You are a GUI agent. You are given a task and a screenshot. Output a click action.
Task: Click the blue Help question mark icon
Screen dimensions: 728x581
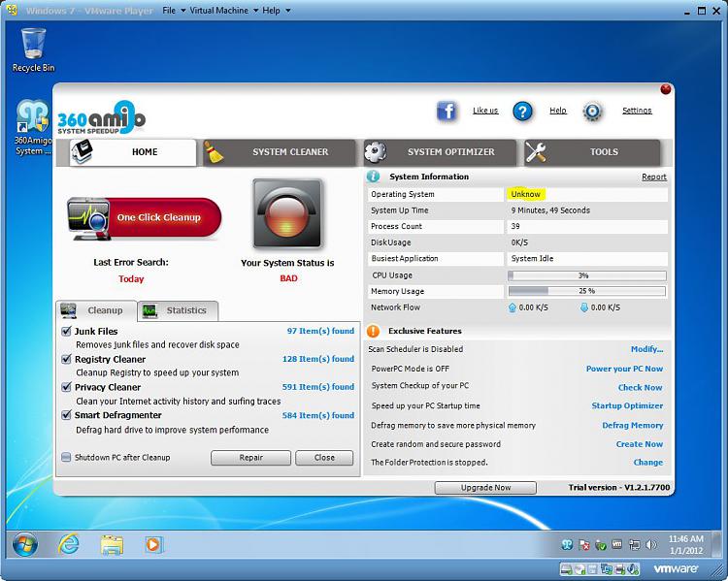[x=522, y=112]
